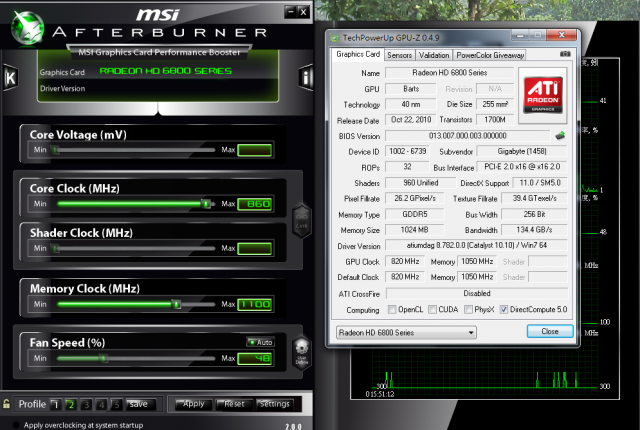Check the PhysX computing checkbox
Viewport: 640px width, 430px height.
click(469, 310)
